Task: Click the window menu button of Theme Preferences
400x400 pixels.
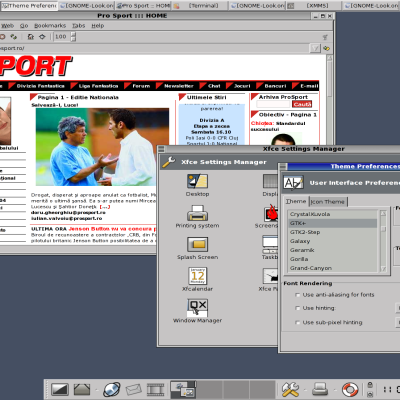Action: click(x=283, y=166)
